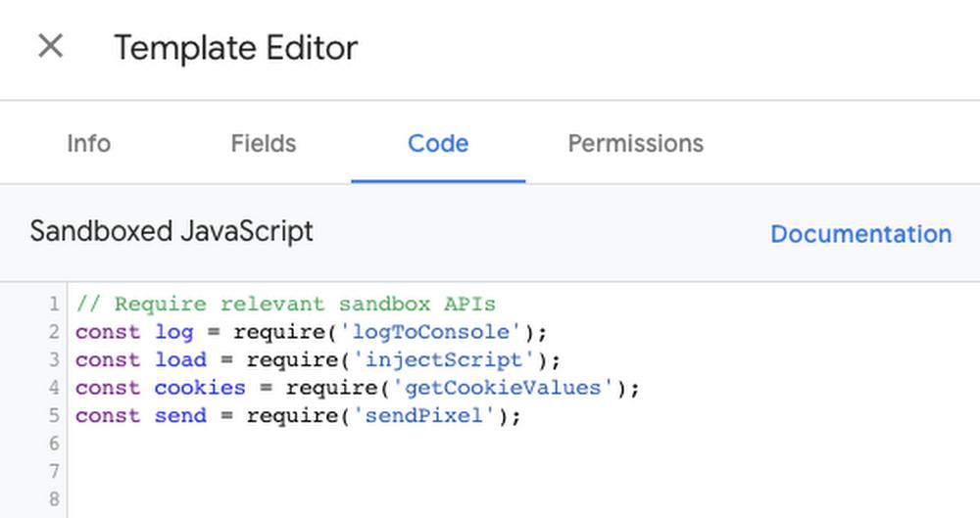Click the Template Editor title
The width and height of the screenshot is (980, 518).
(x=235, y=48)
